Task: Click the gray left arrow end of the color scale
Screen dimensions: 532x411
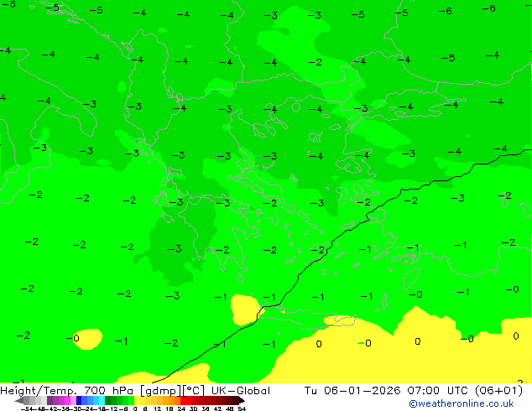Action: pos(19,400)
